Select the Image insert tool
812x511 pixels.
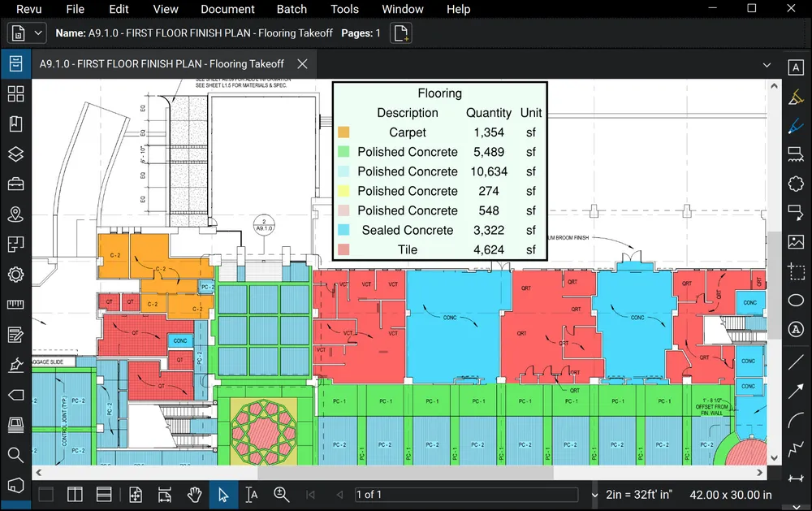(x=796, y=241)
